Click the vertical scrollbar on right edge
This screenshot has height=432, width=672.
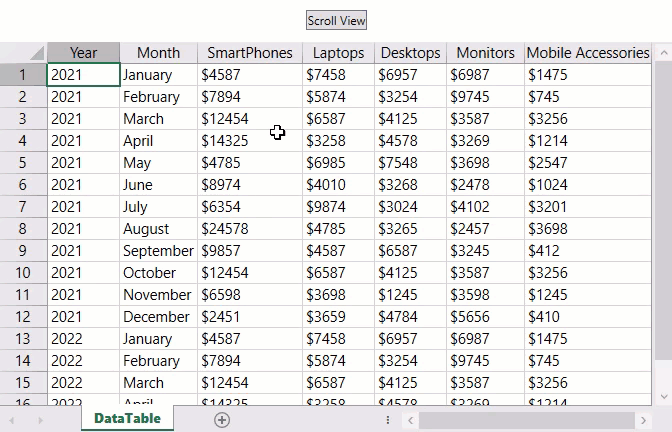[x=661, y=230]
